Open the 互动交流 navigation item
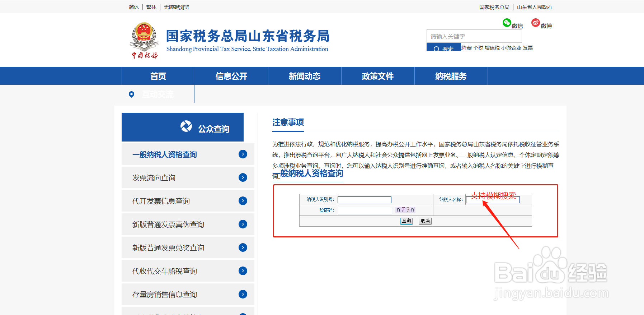644x315 pixels. coord(158,94)
